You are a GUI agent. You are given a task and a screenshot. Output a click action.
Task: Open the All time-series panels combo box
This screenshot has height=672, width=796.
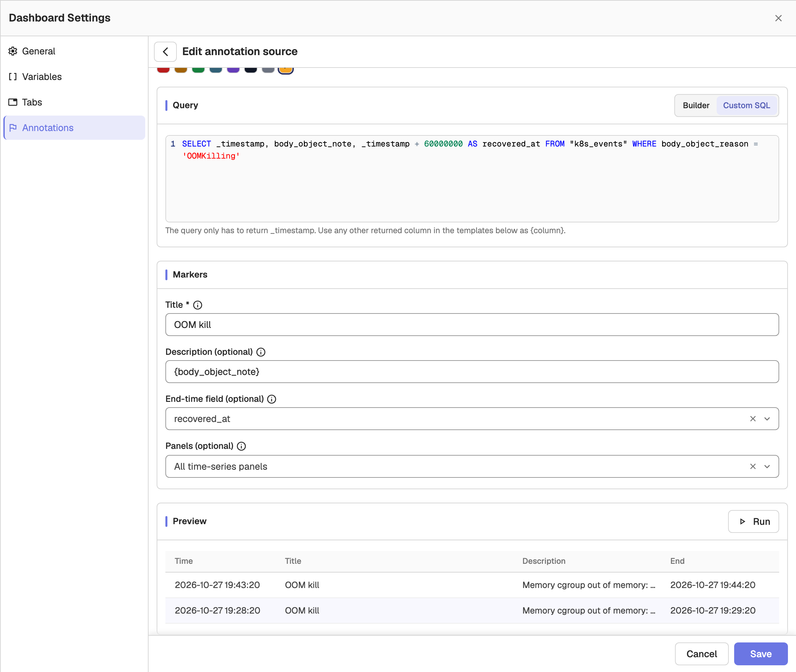(x=472, y=466)
